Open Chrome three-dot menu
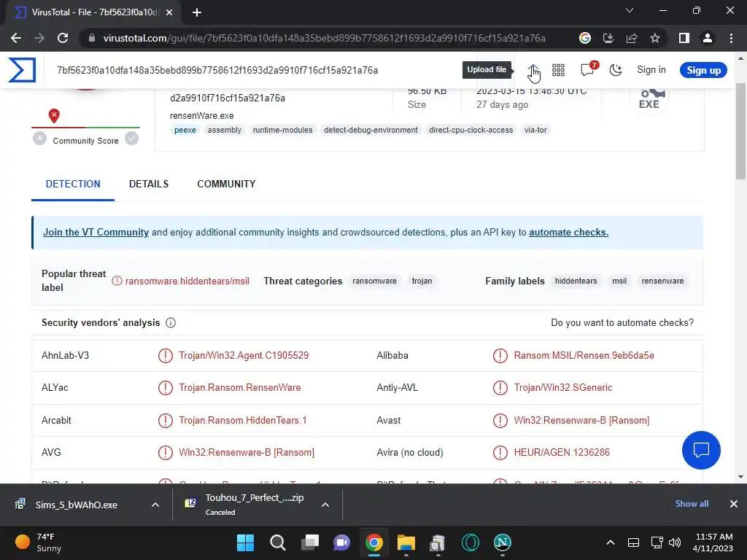 click(x=731, y=38)
